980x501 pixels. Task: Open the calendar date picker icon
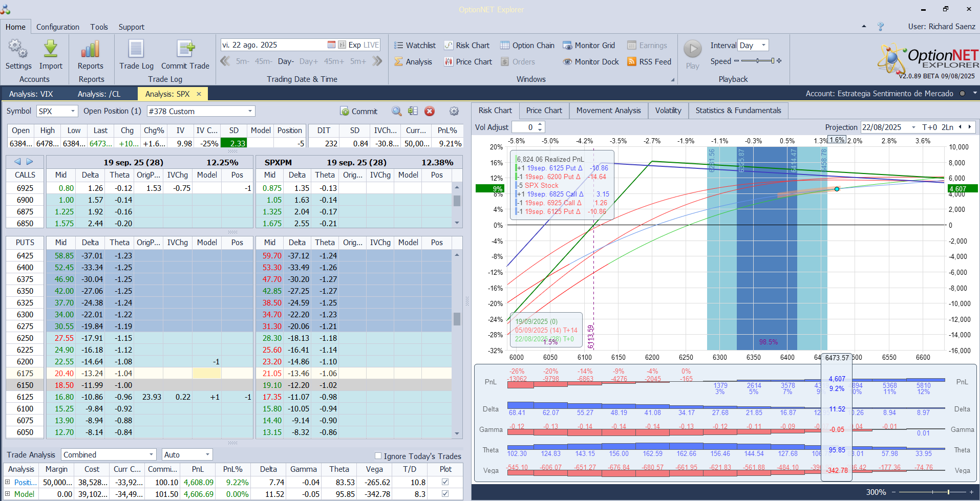(331, 45)
